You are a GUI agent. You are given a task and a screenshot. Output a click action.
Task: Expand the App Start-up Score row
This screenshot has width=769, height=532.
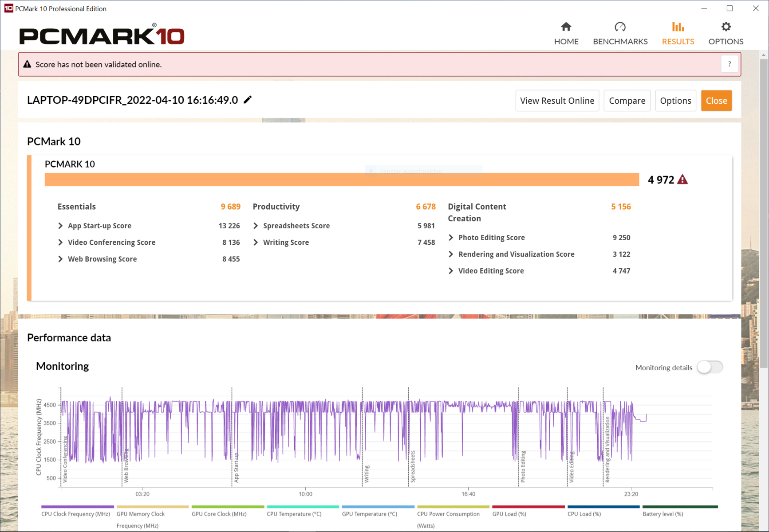point(60,226)
